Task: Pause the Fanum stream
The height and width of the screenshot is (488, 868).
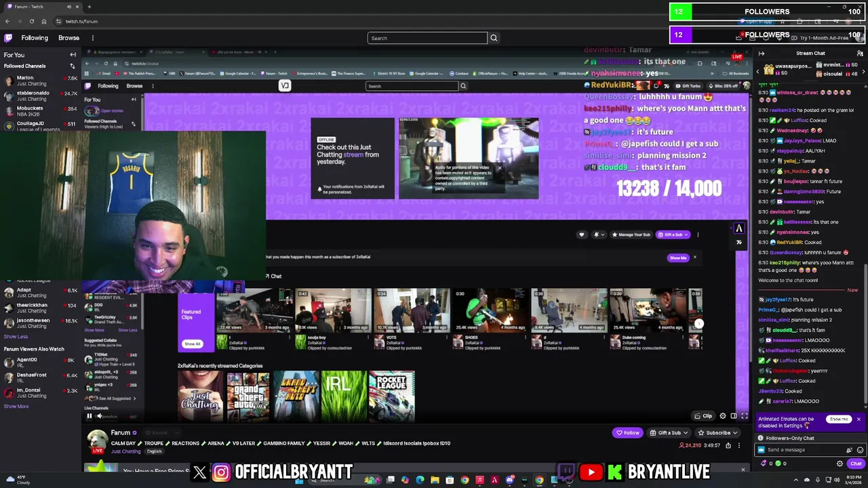Action: point(89,416)
